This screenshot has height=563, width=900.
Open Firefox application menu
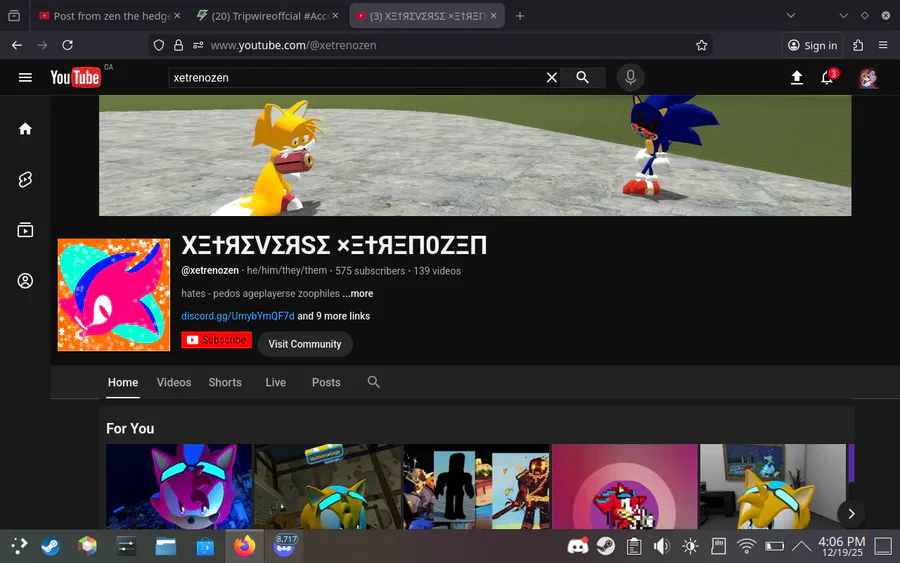(883, 45)
